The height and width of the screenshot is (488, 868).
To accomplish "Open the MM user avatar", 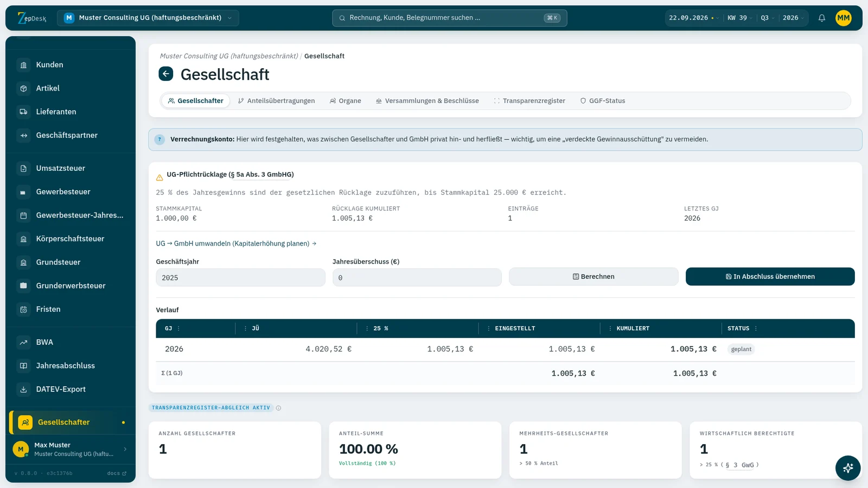I will pyautogui.click(x=844, y=18).
